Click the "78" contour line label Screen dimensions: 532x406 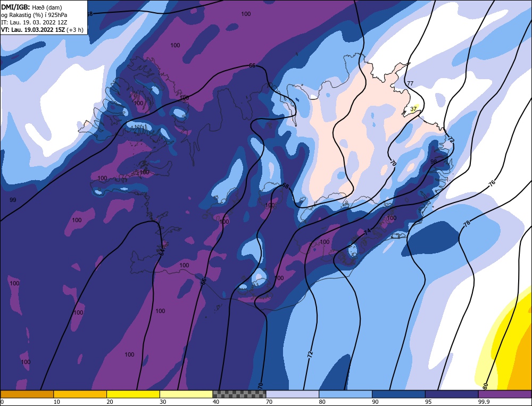click(x=467, y=223)
